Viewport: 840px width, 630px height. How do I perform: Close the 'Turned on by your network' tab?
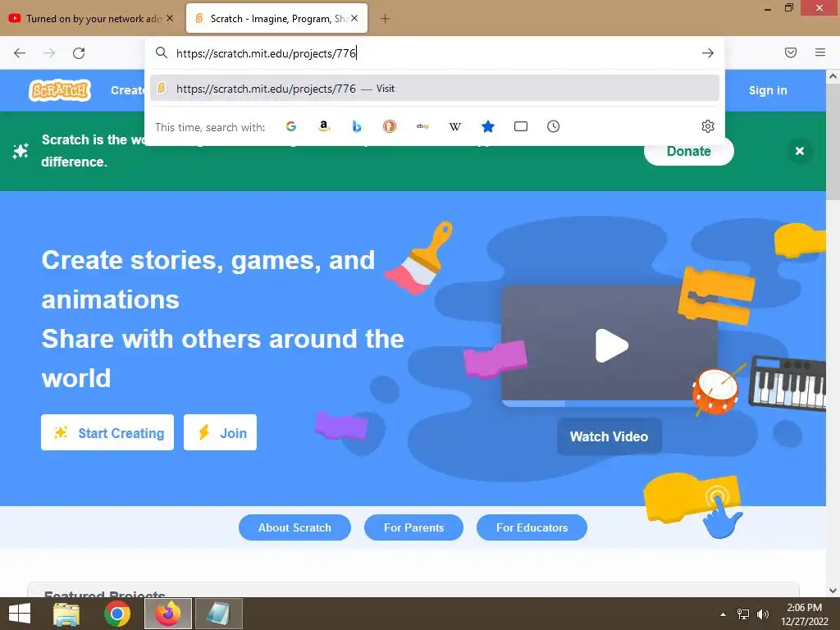pyautogui.click(x=170, y=18)
